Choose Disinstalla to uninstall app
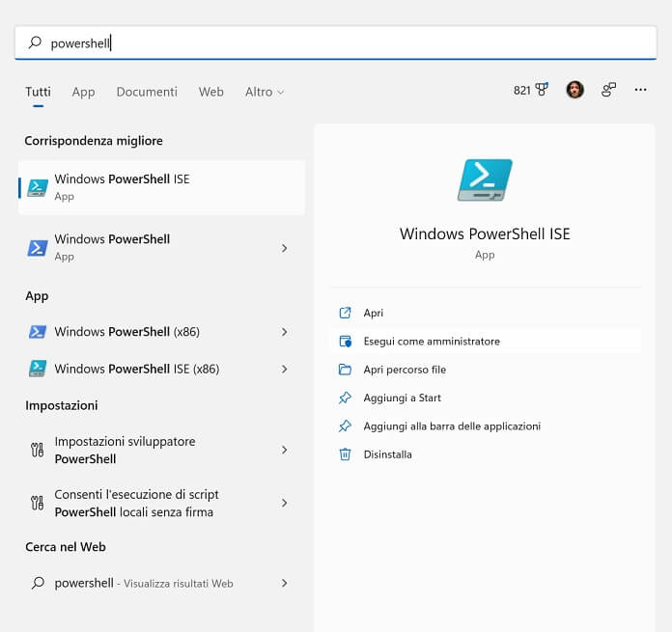The image size is (672, 632). pyautogui.click(x=485, y=454)
